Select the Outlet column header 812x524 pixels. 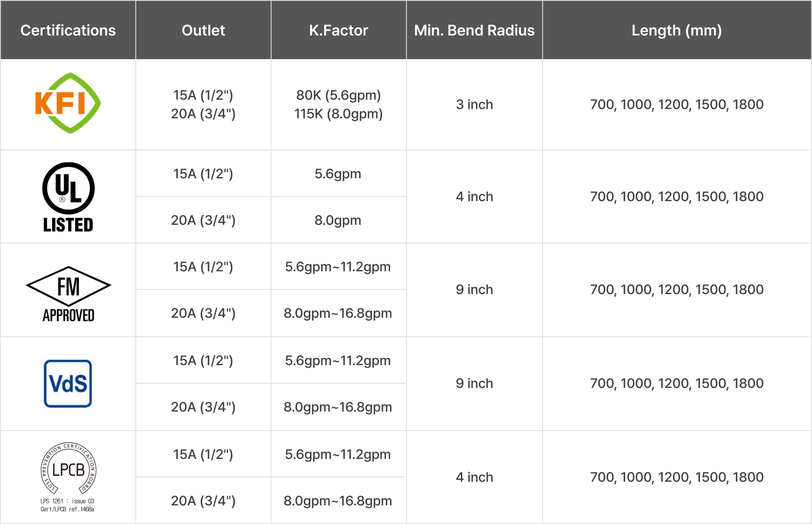[x=203, y=30]
